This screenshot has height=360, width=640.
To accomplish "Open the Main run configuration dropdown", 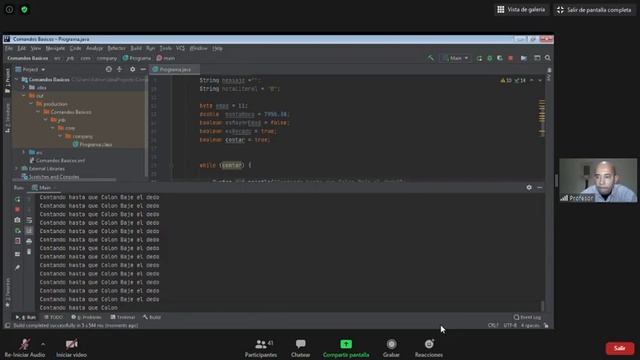I will [x=456, y=58].
